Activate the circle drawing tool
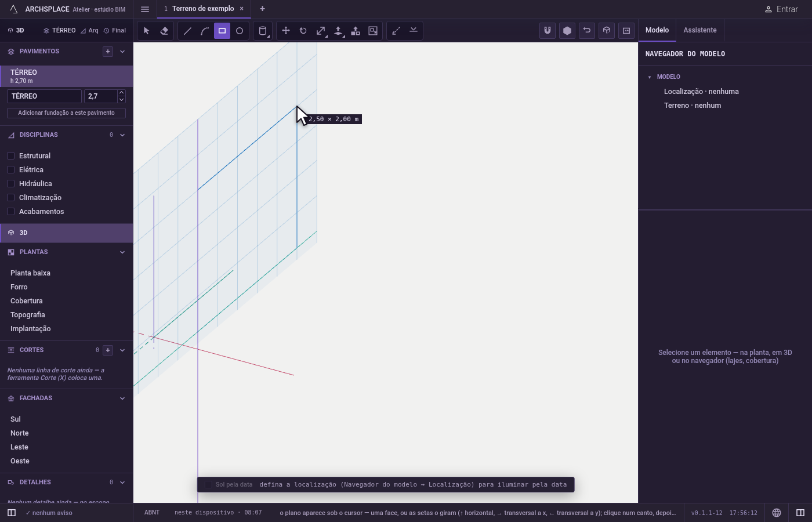Viewport: 812px width, 522px height. click(240, 31)
